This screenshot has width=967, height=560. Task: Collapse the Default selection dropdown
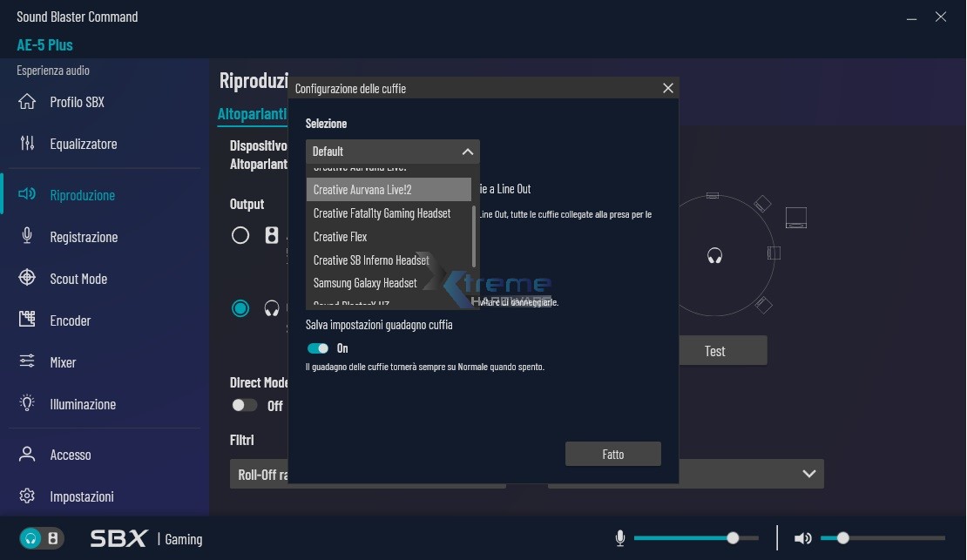pyautogui.click(x=467, y=152)
